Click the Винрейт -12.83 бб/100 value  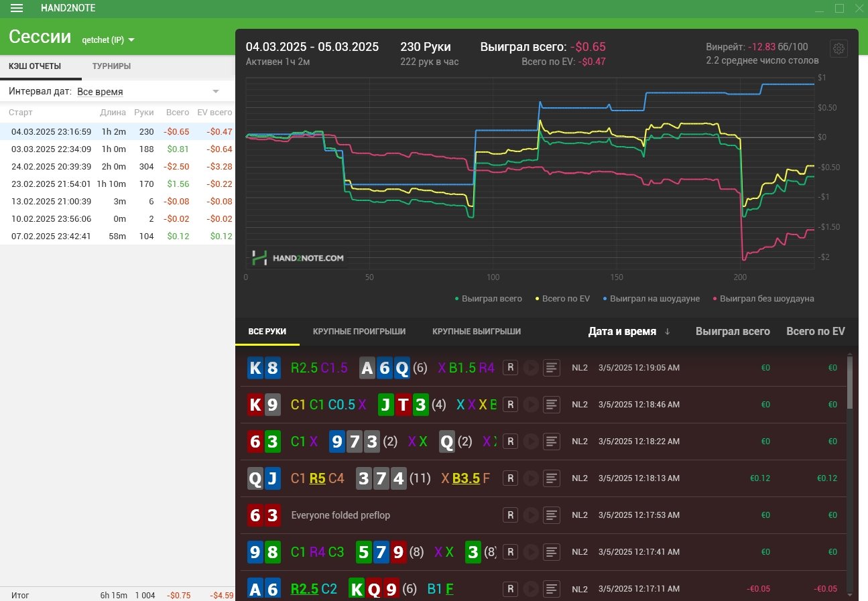(757, 47)
